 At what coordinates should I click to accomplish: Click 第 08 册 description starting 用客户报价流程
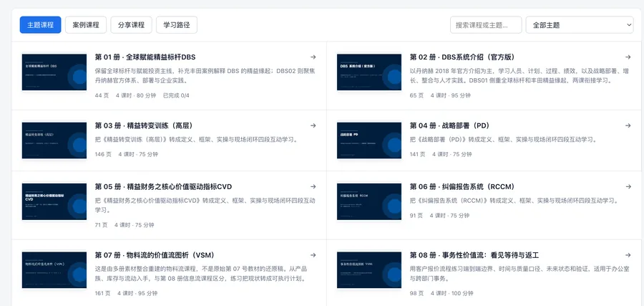519,274
